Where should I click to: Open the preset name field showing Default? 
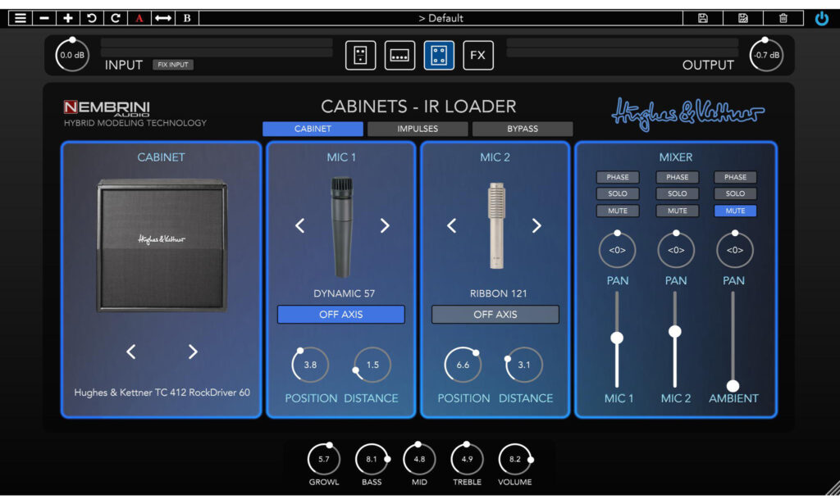tap(441, 18)
